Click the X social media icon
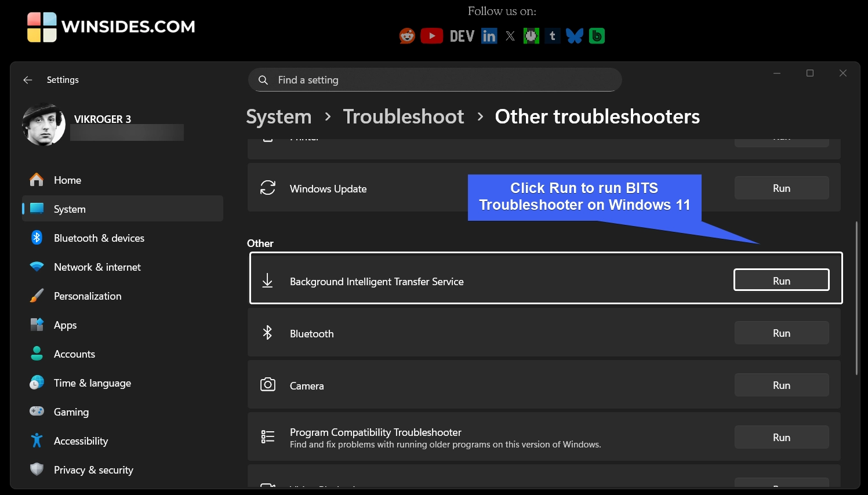 coord(510,35)
